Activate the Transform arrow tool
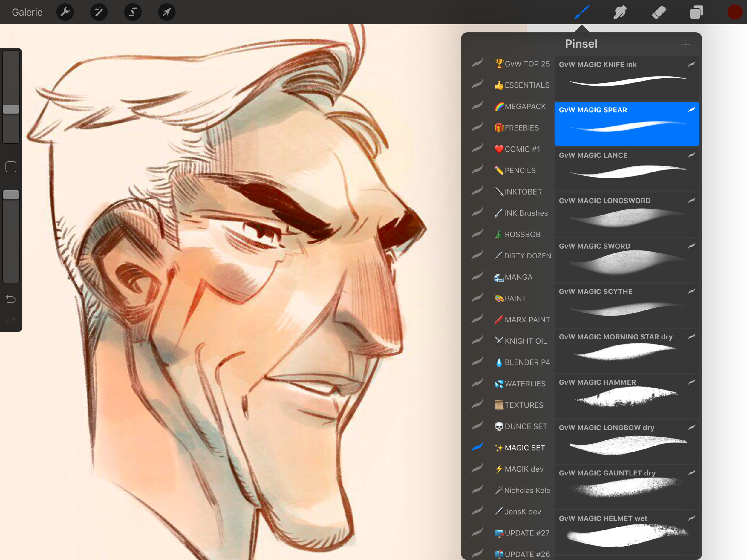The image size is (747, 560). pyautogui.click(x=166, y=12)
